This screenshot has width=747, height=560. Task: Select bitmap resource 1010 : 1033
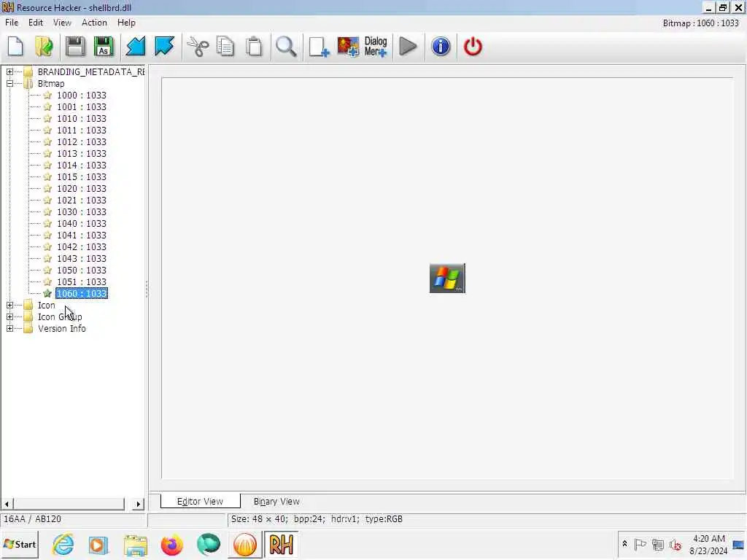(82, 119)
